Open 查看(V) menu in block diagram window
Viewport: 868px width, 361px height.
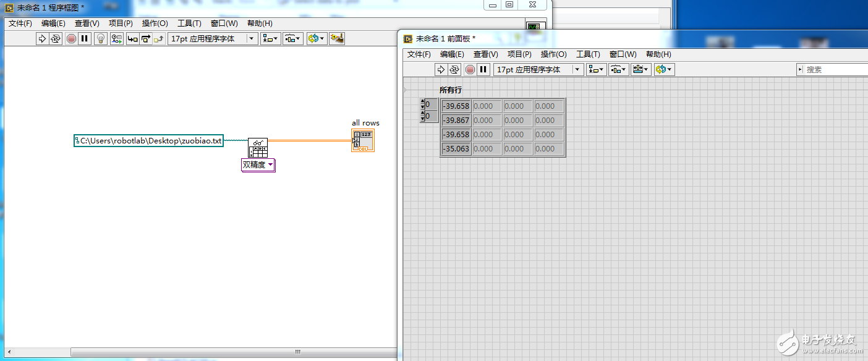87,23
